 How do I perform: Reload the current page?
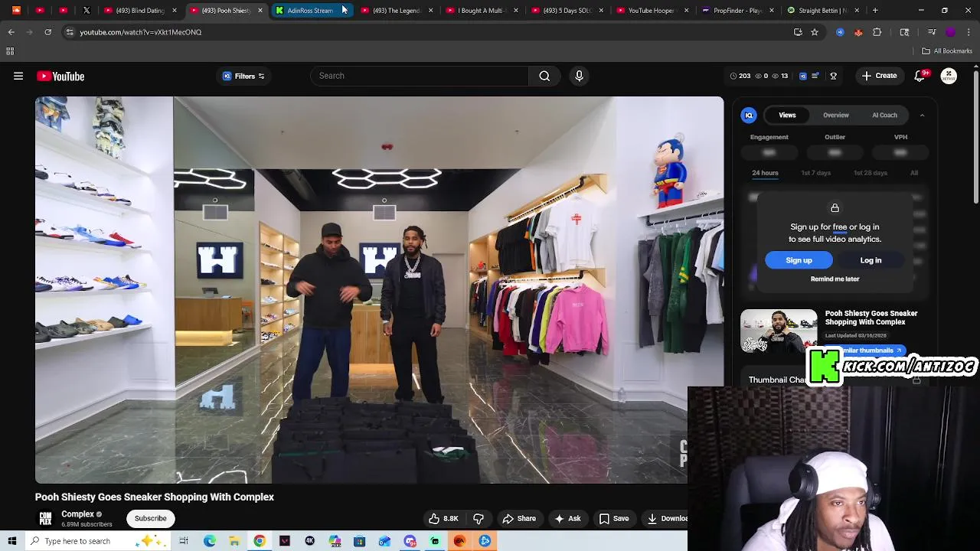coord(47,32)
